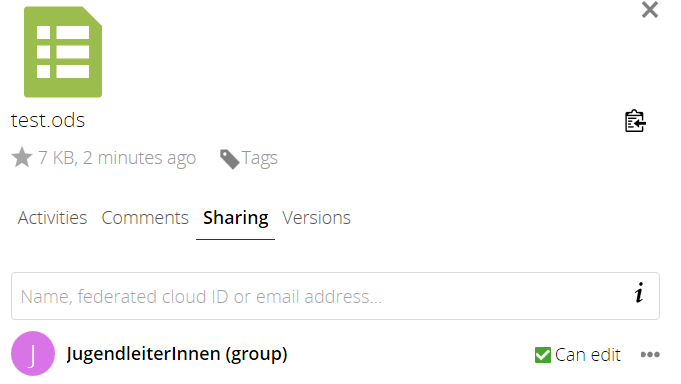The width and height of the screenshot is (681, 384).
Task: Show the Versions tab
Action: (x=316, y=218)
